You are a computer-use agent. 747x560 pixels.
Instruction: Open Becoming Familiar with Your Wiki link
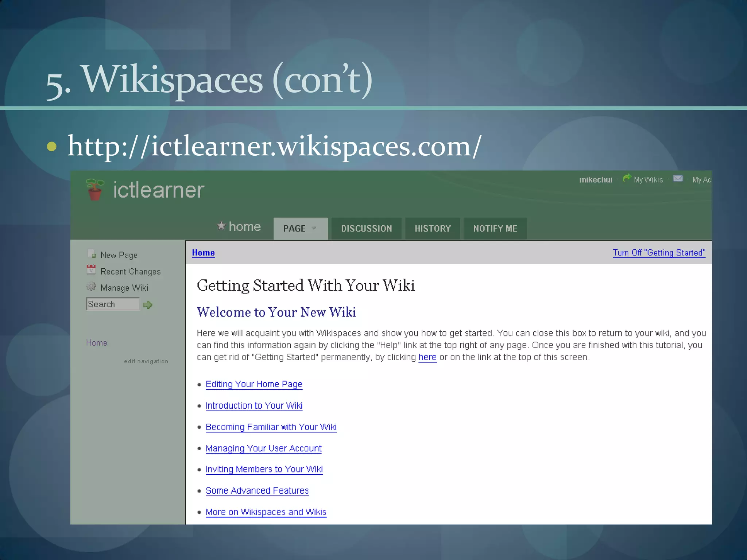[x=271, y=427]
